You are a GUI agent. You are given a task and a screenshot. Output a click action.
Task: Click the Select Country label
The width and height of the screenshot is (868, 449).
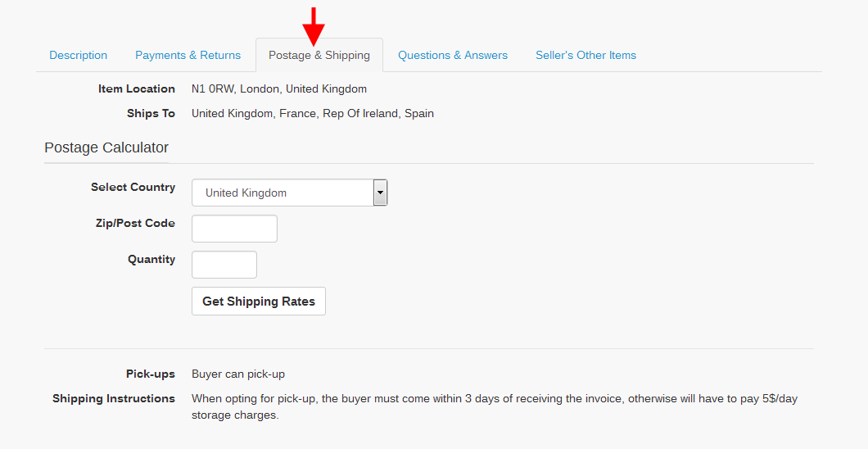133,187
